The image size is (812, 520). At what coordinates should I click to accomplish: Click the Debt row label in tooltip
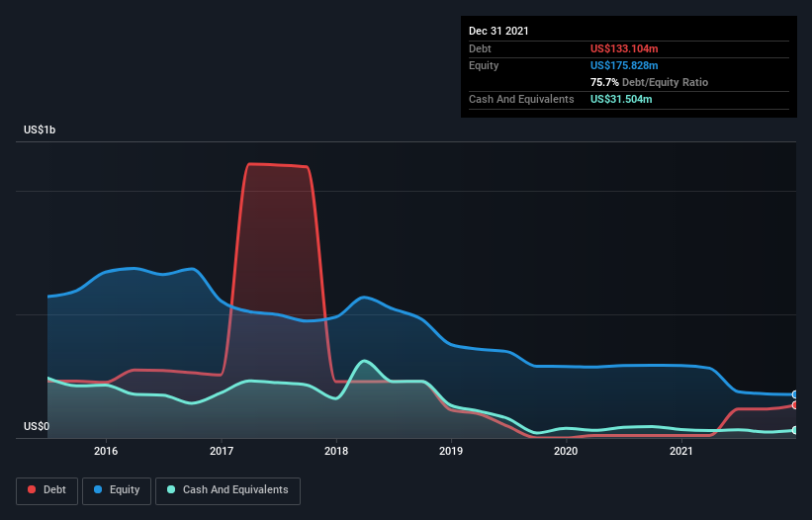click(x=480, y=48)
